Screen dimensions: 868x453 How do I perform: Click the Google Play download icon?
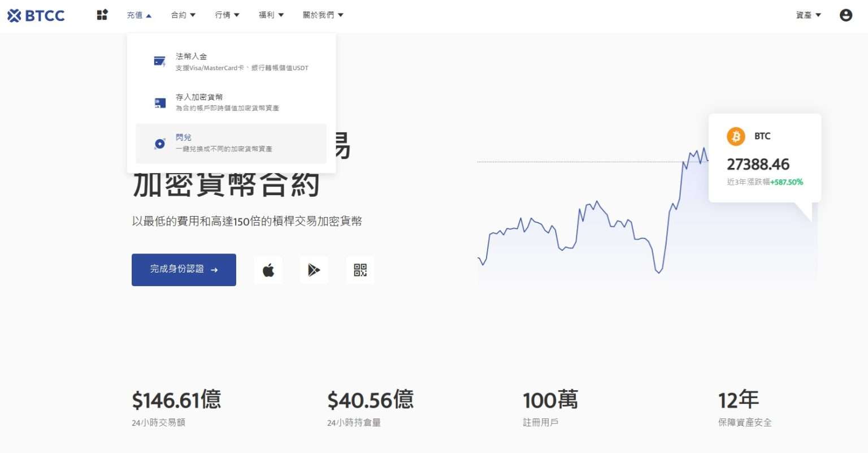pos(314,270)
